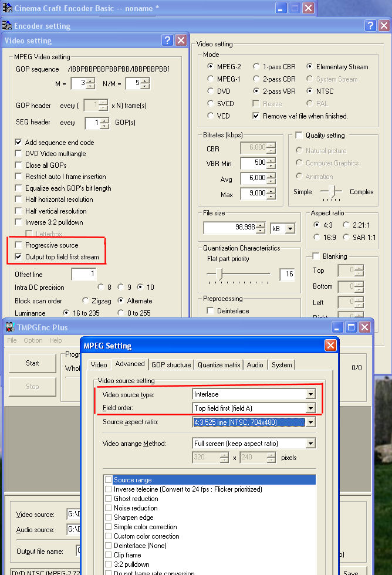
Task: Check Source range in the filter list
Action: coord(109,480)
